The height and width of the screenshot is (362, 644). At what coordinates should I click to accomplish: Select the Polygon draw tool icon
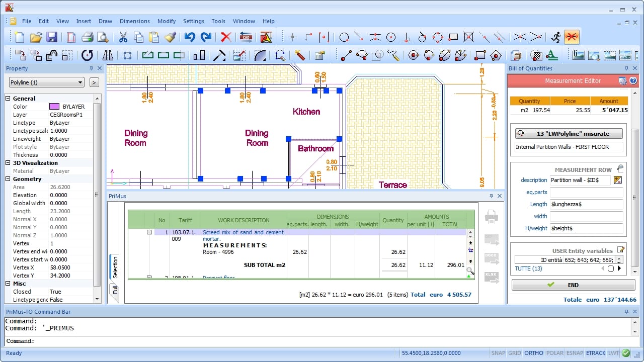coord(496,55)
